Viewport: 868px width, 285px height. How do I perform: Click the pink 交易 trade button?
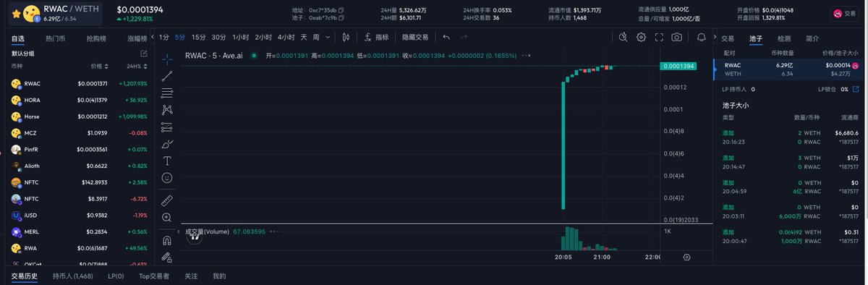[x=844, y=13]
